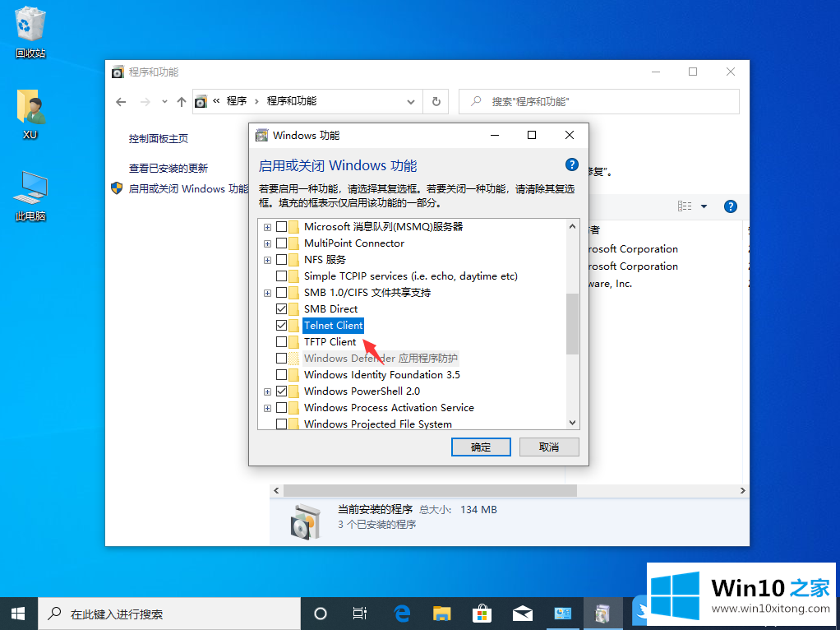Click scroll-down arrow of feature list
Viewport: 840px width, 630px height.
point(572,423)
